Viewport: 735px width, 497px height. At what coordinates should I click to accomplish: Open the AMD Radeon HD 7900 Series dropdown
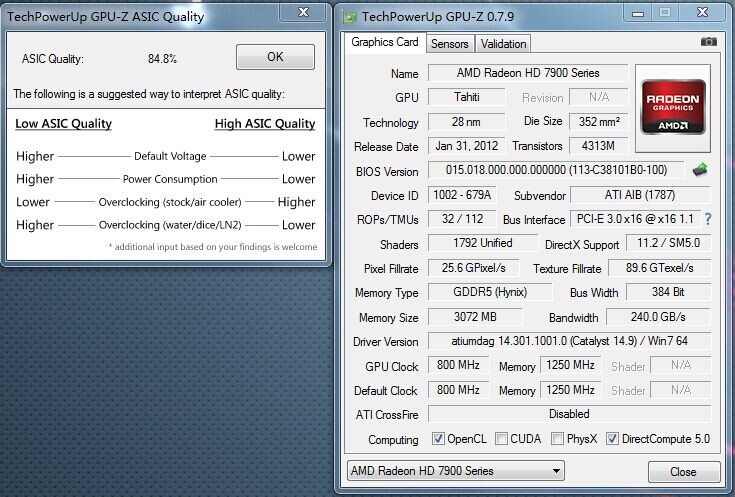(456, 471)
